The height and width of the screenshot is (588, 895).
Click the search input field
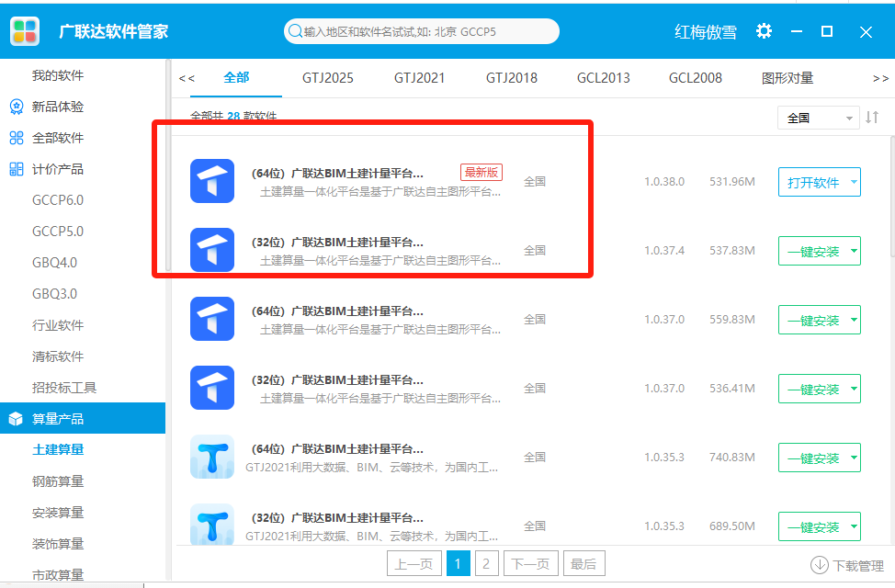[421, 31]
